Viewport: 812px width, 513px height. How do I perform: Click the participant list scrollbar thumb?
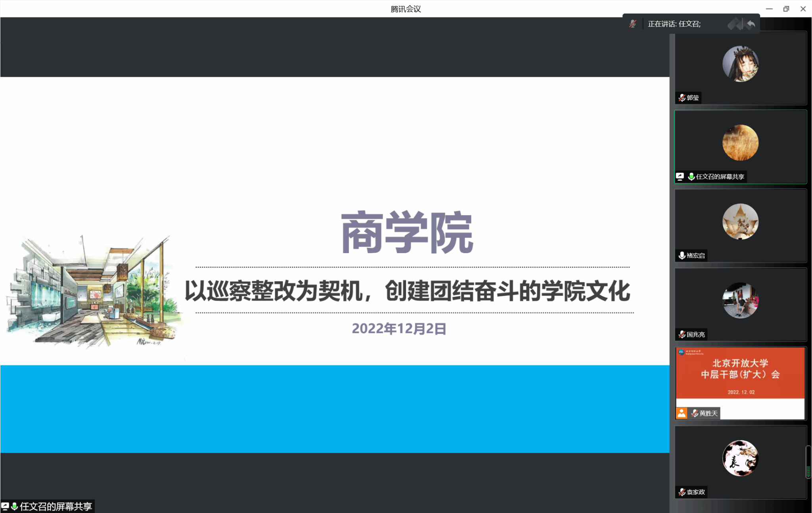808,462
